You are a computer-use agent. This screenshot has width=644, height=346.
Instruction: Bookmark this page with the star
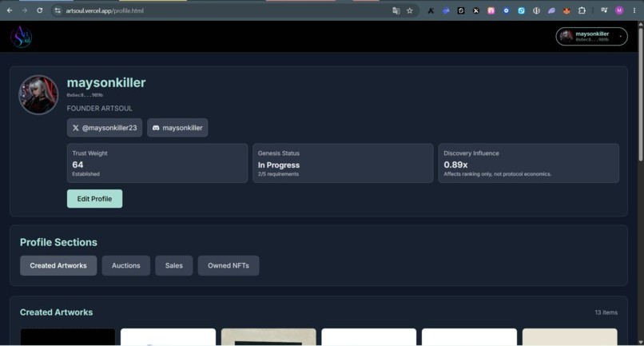pos(409,10)
